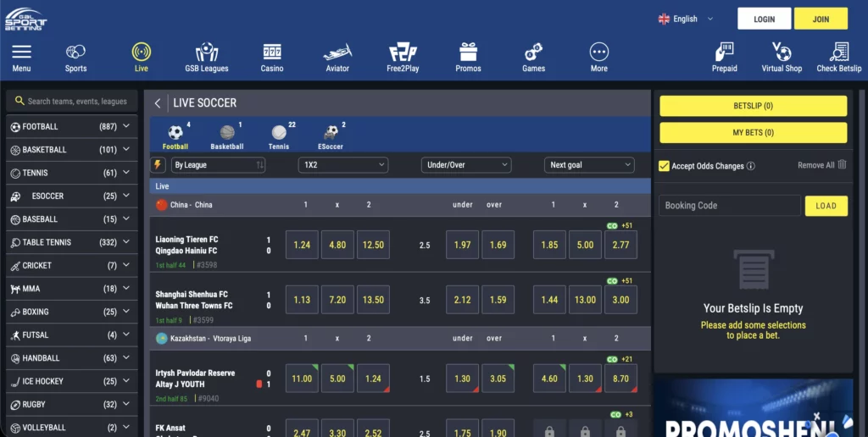Click the Search teams, events, leagues field

coord(72,102)
